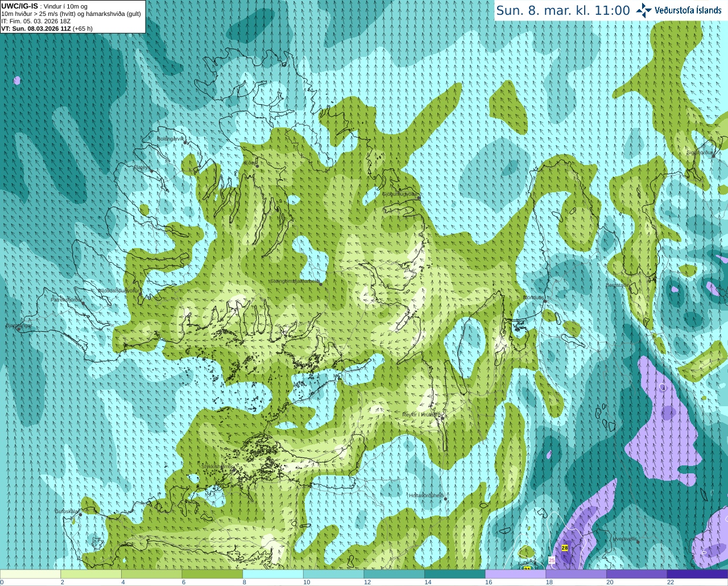Click the legend scale value 16
This screenshot has height=586, width=728.
tap(489, 582)
